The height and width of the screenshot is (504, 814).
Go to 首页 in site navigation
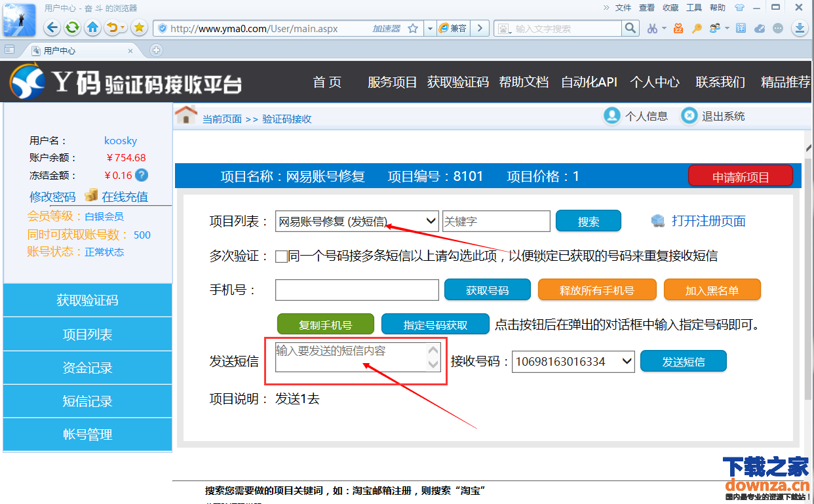(327, 82)
